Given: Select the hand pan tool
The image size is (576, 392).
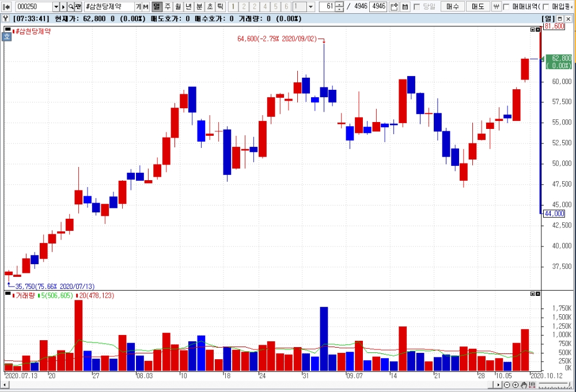Looking at the screenshot, I should (x=524, y=385).
